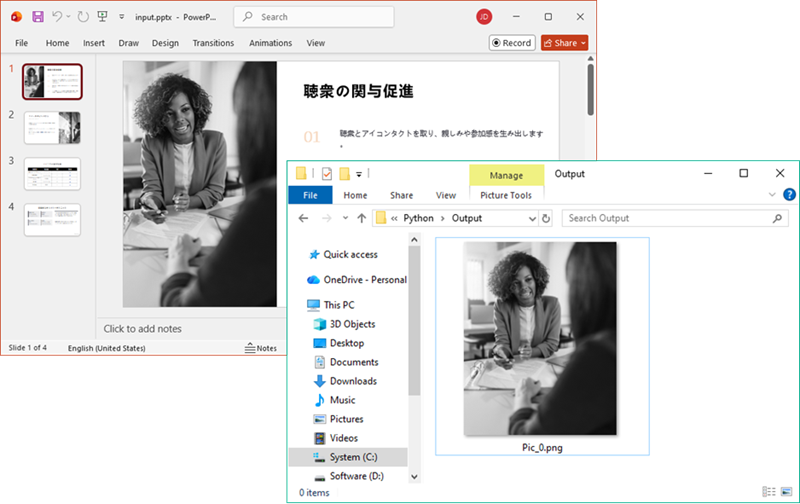
Task: Open Documents folder
Action: point(346,362)
